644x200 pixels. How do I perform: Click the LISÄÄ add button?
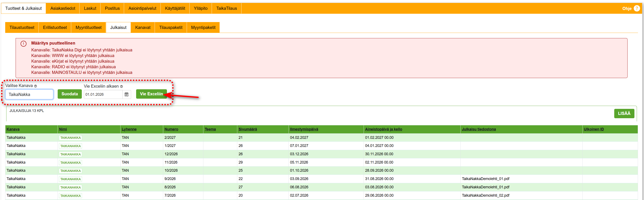coord(624,113)
